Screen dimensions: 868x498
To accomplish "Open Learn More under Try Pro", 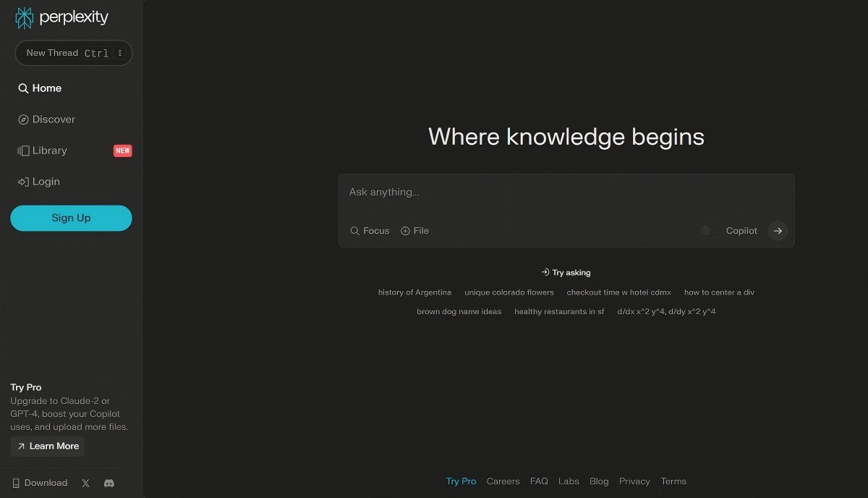I will 46,446.
